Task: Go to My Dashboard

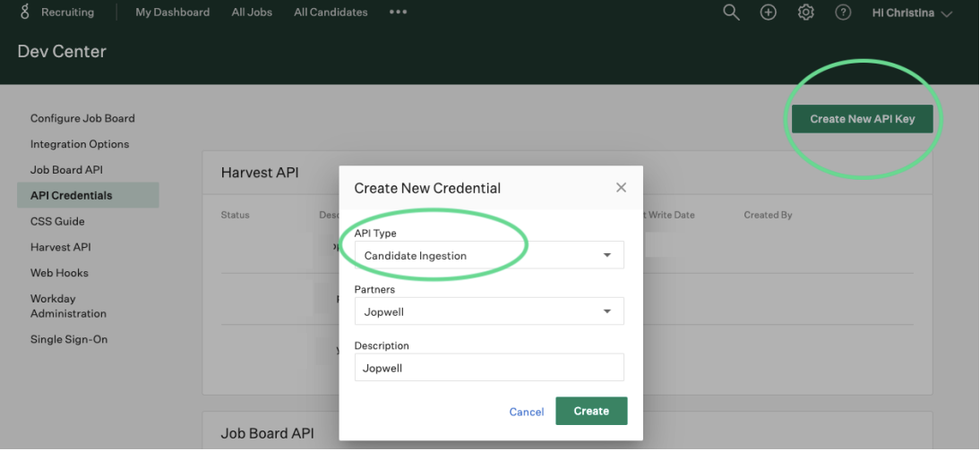Action: pyautogui.click(x=173, y=12)
